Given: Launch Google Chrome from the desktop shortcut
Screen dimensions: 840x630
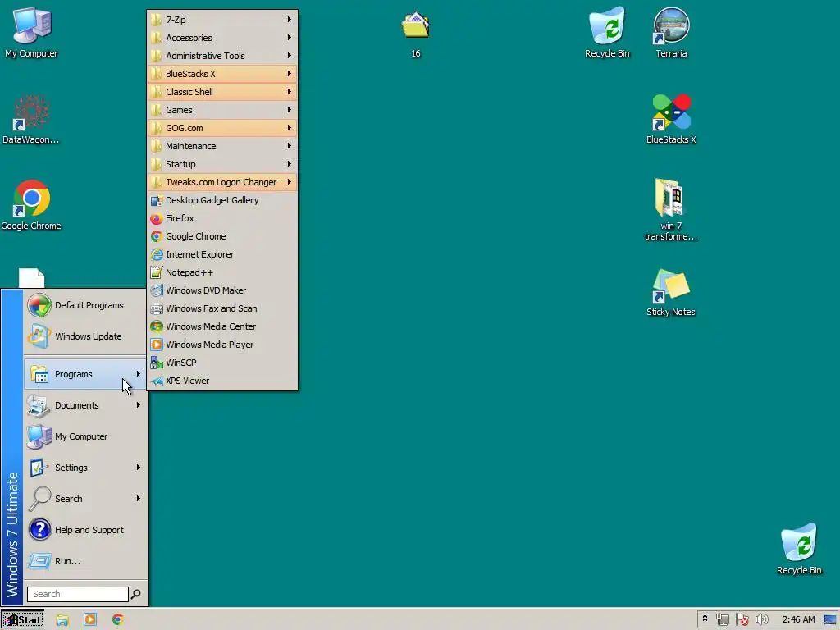Looking at the screenshot, I should pos(31,205).
